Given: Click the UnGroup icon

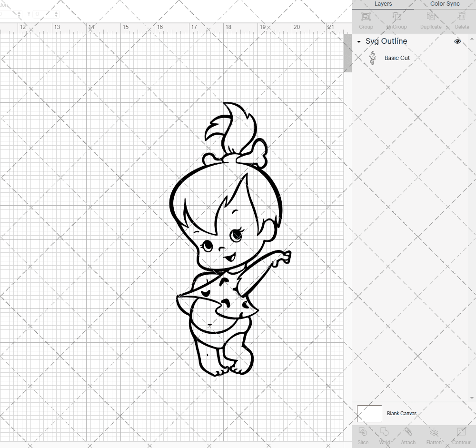Looking at the screenshot, I should tap(396, 16).
